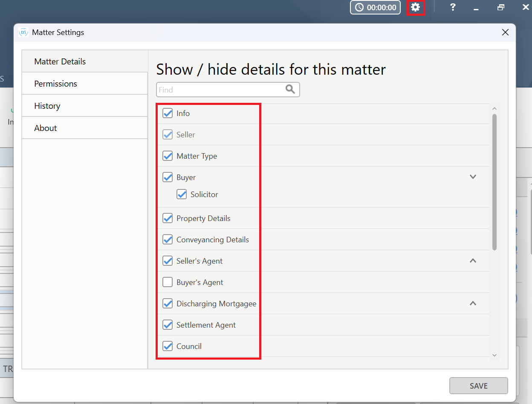Viewport: 532px width, 404px height.
Task: Uncheck the Settlement Agent checkbox
Action: click(x=168, y=325)
